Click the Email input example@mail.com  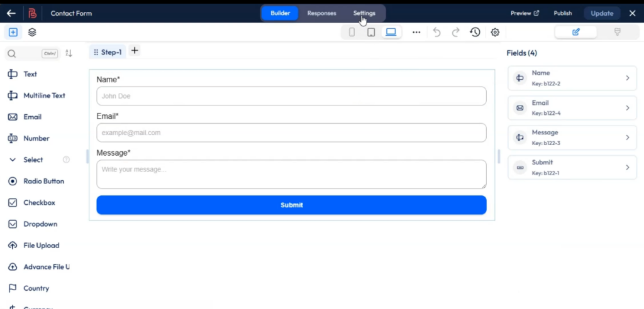tap(291, 133)
